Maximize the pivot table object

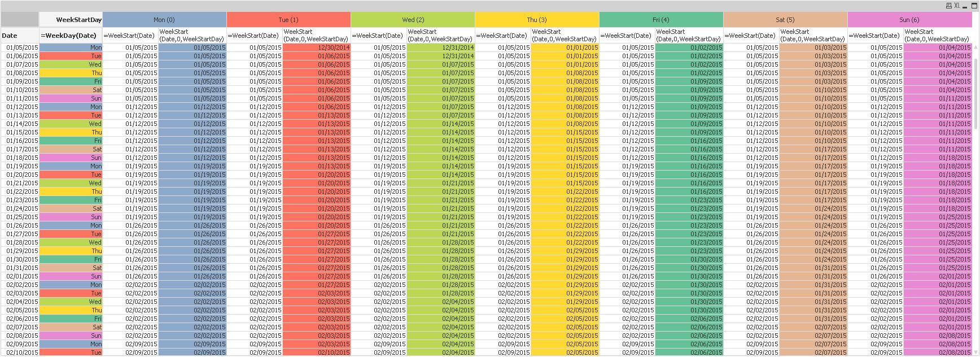(974, 6)
